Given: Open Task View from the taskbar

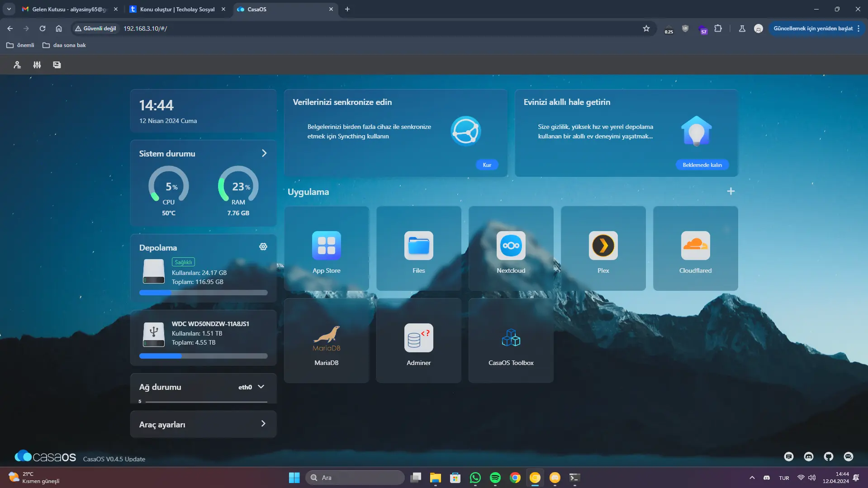Looking at the screenshot, I should 416,478.
